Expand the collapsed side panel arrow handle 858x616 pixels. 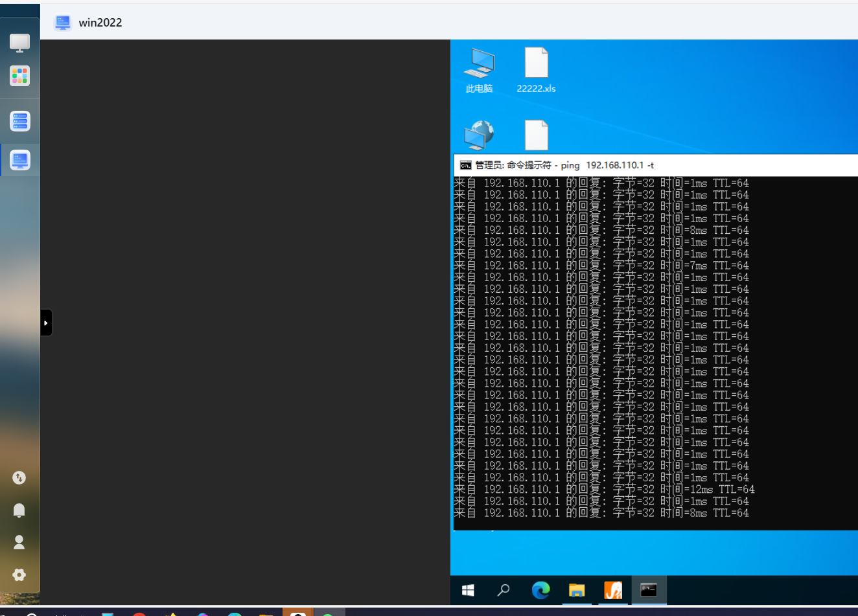point(46,323)
